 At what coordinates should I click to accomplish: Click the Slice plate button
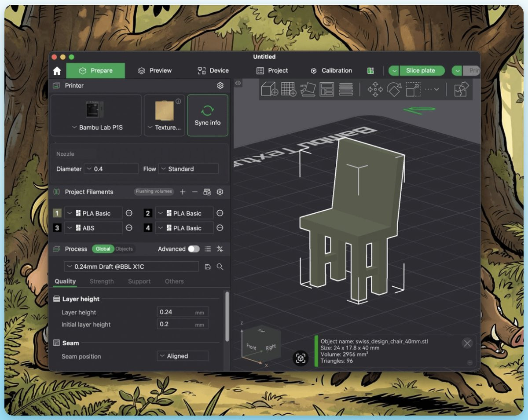tap(422, 71)
